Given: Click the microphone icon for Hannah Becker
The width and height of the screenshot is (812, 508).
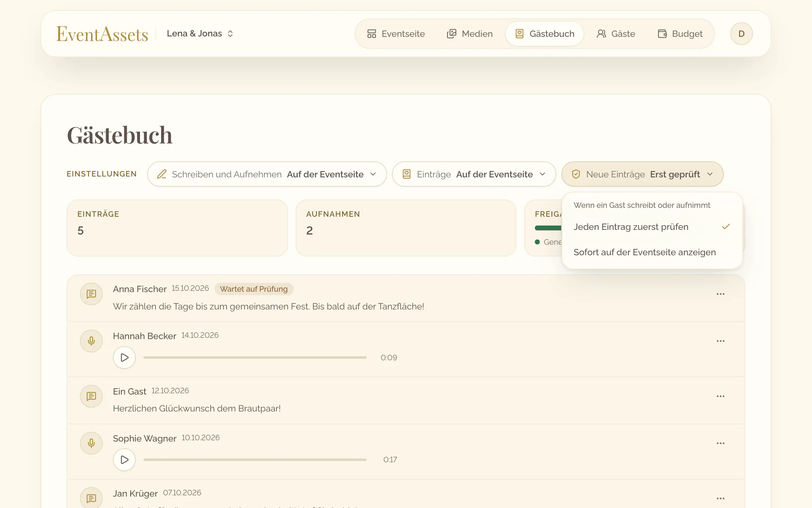Looking at the screenshot, I should 91,341.
